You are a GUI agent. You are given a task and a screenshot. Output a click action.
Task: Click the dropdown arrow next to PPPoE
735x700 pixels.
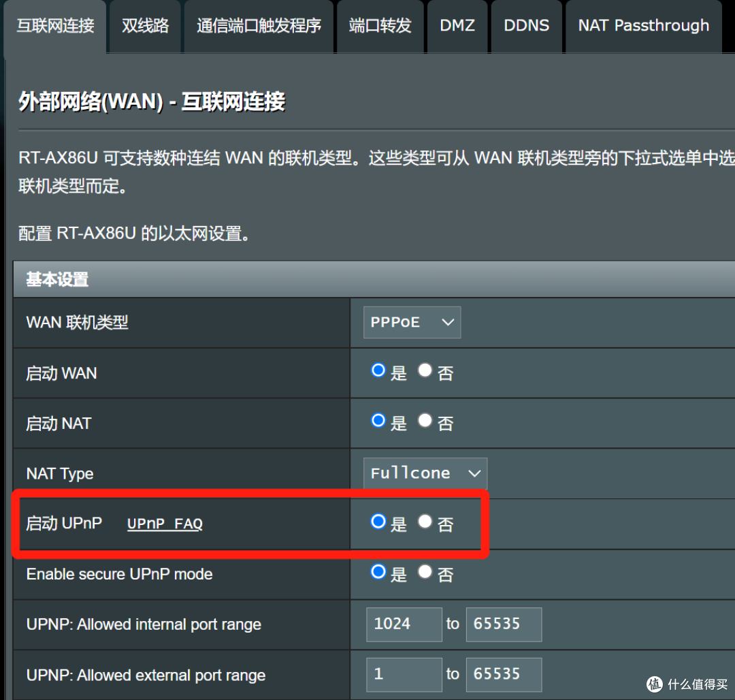[447, 322]
